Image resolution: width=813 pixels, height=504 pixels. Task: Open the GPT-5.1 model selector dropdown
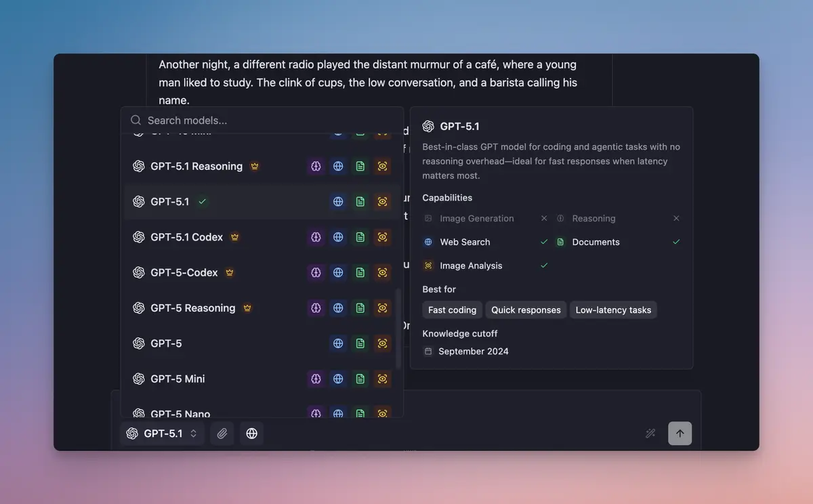click(x=161, y=433)
